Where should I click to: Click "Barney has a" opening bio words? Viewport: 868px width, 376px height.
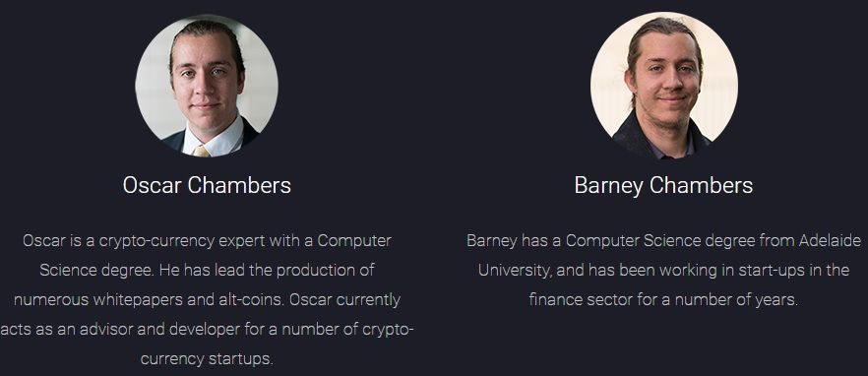515,241
